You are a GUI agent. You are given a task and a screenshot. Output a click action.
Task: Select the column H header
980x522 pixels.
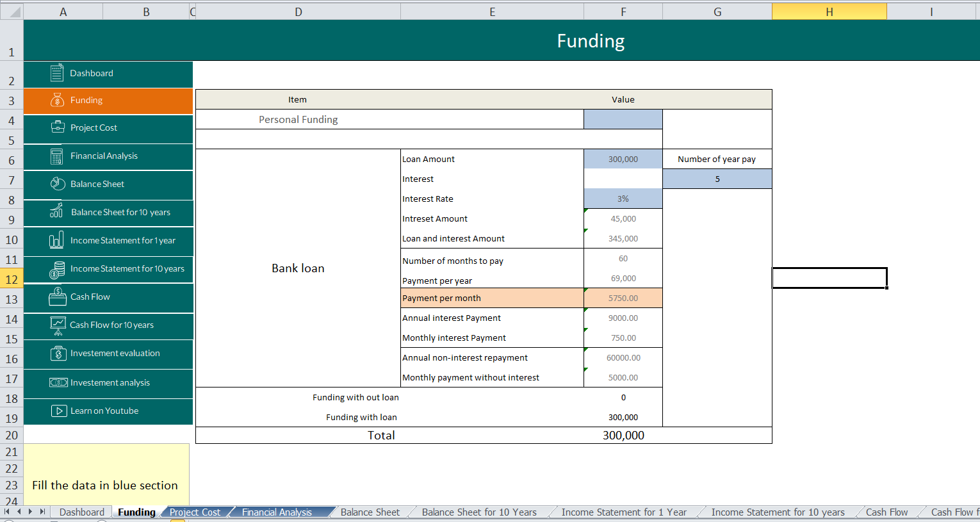(829, 11)
